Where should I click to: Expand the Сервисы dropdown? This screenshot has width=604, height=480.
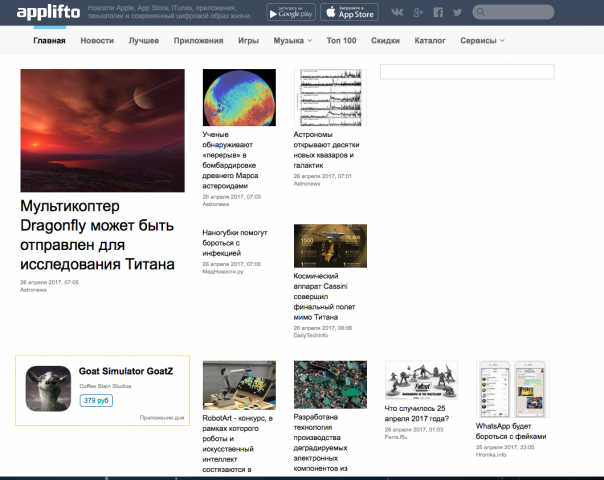pyautogui.click(x=482, y=40)
